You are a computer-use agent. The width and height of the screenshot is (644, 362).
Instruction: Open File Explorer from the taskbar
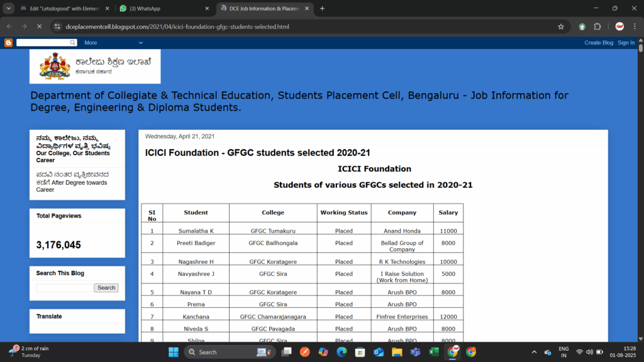click(397, 352)
